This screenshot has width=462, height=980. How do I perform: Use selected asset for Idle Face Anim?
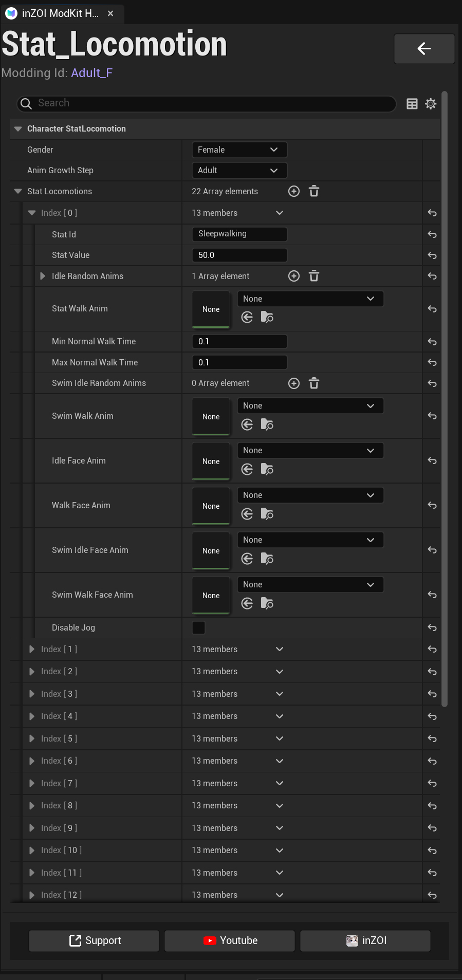pyautogui.click(x=247, y=469)
